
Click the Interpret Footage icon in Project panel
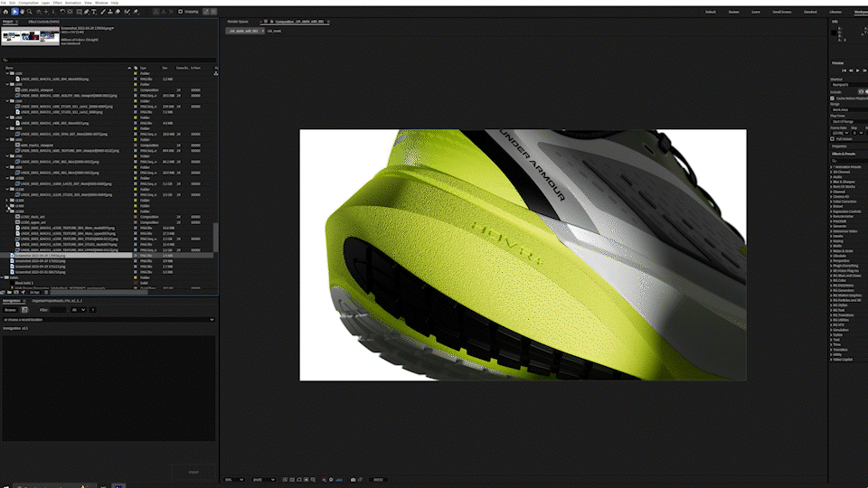click(2, 292)
